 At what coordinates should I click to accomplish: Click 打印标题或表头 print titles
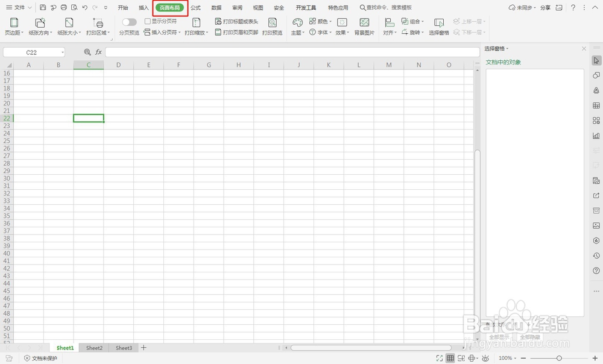[236, 22]
